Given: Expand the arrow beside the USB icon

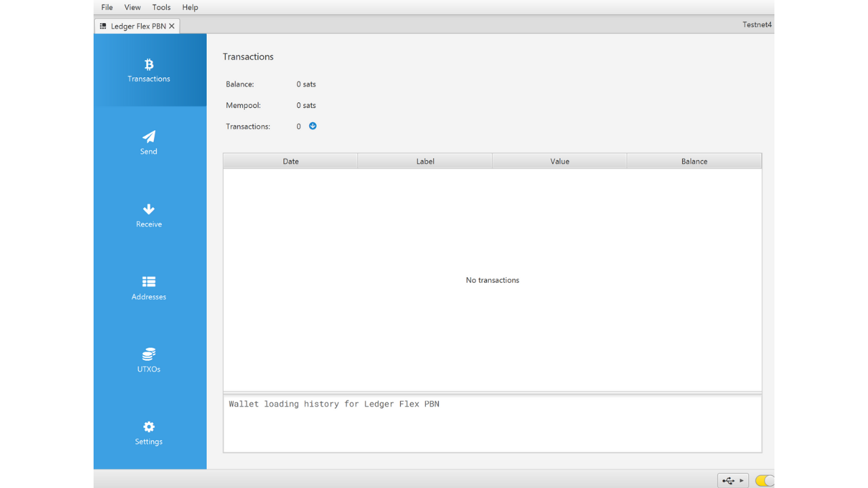Looking at the screenshot, I should pyautogui.click(x=742, y=481).
